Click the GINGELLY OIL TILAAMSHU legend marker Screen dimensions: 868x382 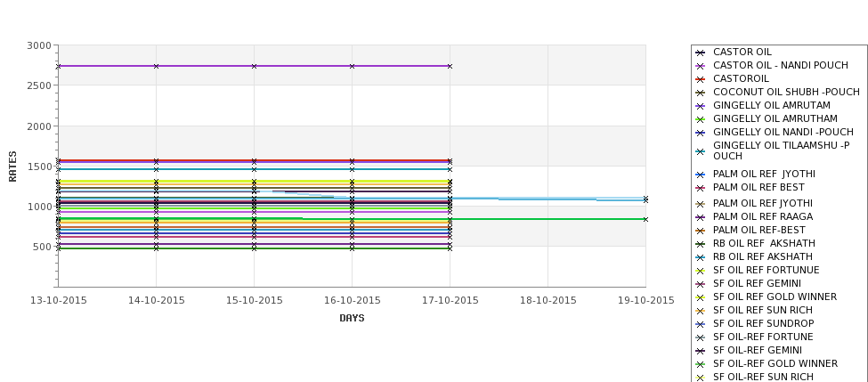(700, 151)
